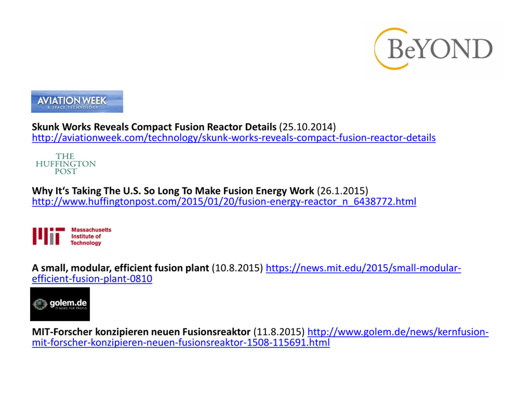532x399 pixels.
Task: Click the title 'Skunk Works Reveals Compact Fusion Reactor Details'
Action: tap(154, 127)
